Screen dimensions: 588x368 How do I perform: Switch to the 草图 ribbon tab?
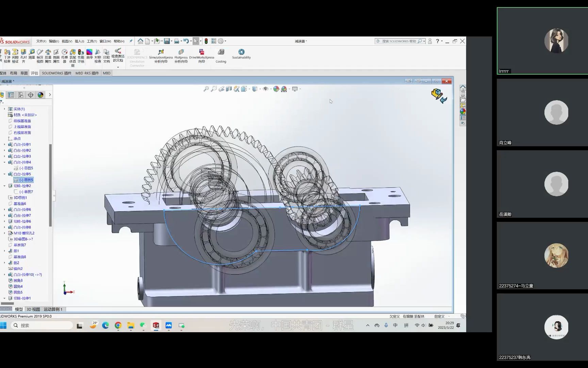click(x=24, y=73)
